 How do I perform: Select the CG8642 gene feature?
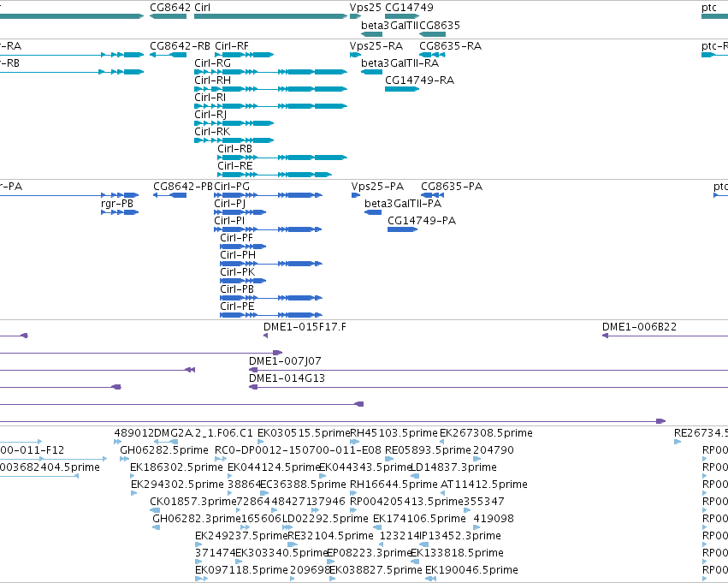point(168,16)
